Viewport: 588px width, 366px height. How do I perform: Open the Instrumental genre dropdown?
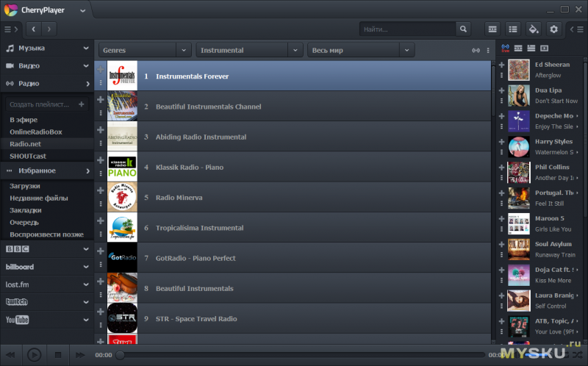click(249, 50)
